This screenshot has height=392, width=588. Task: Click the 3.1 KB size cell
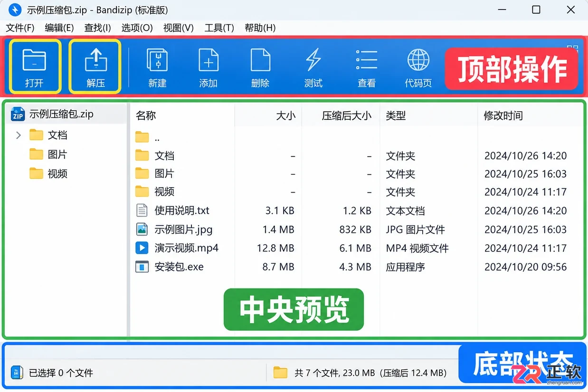point(280,210)
